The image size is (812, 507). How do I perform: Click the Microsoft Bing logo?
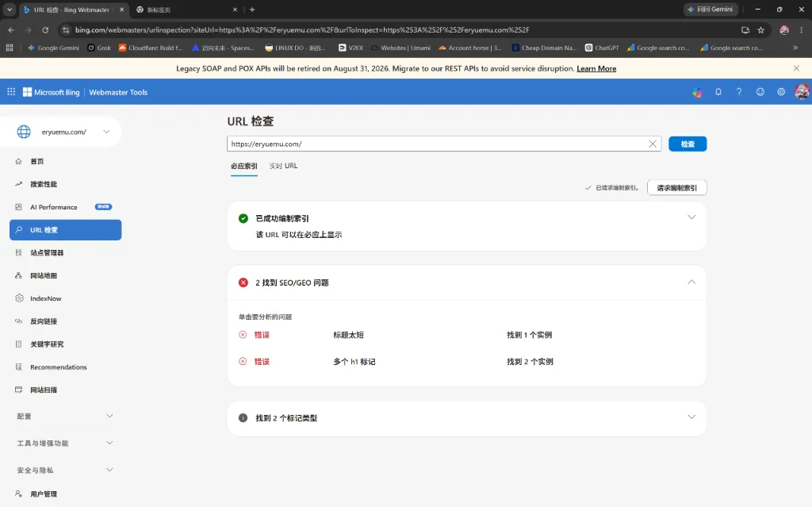(52, 92)
